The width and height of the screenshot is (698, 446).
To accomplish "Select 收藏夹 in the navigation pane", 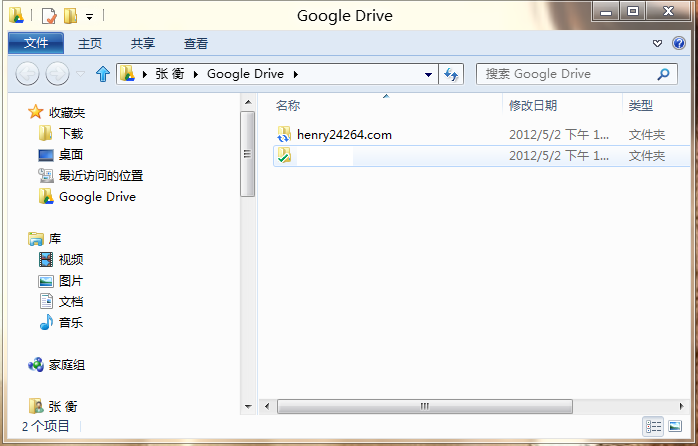I will 67,113.
